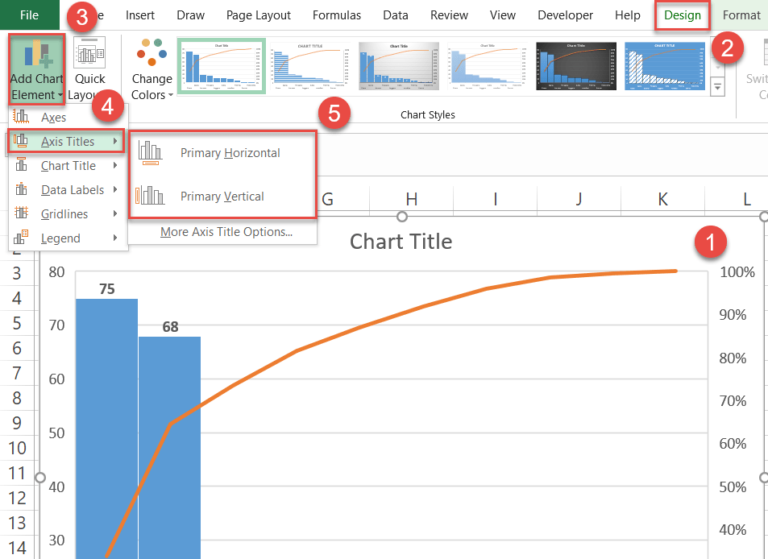Expand the Legend submenu arrow
Screen dimensions: 768x559
[x=115, y=238]
